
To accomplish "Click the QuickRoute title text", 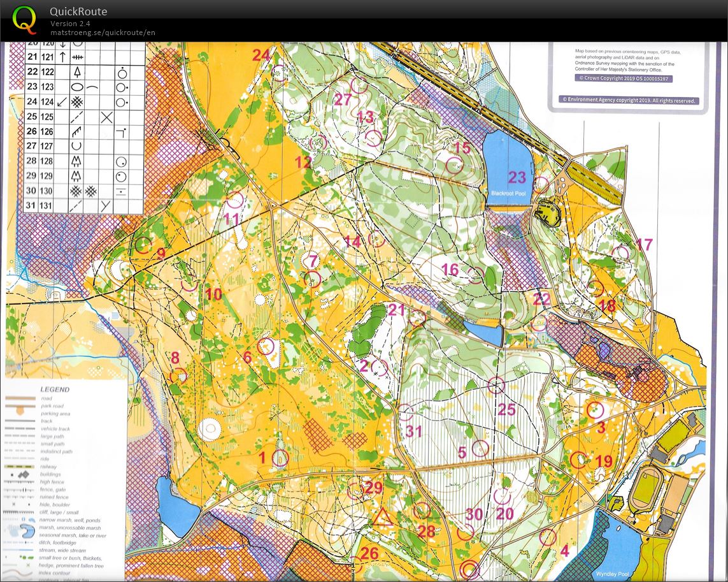I will tap(78, 11).
